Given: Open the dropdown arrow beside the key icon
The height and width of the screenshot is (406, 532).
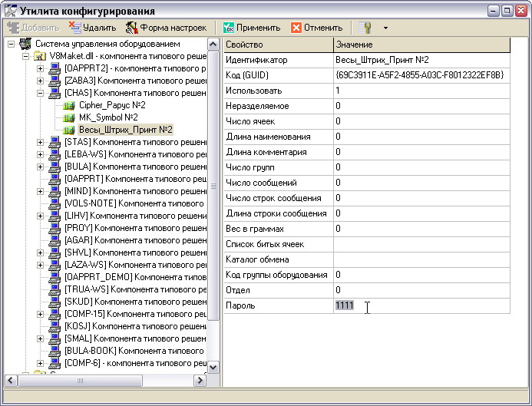Looking at the screenshot, I should (385, 28).
